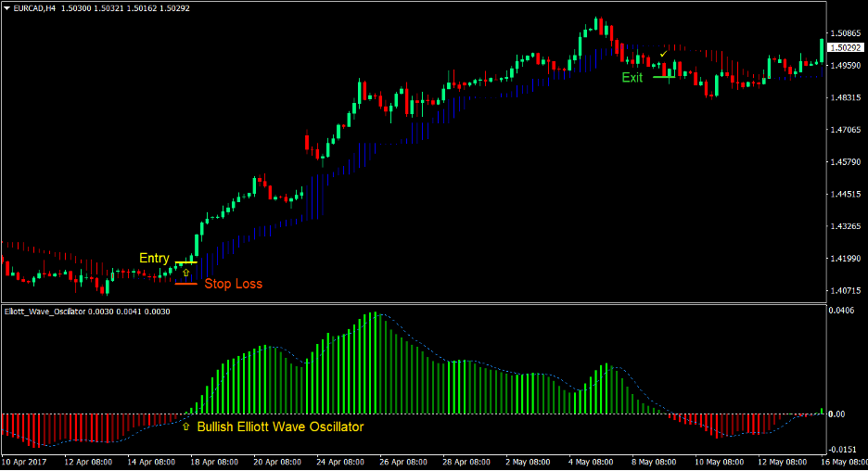Click the arrow icon beside Bullish Elliott Wave Oscillator

186,426
